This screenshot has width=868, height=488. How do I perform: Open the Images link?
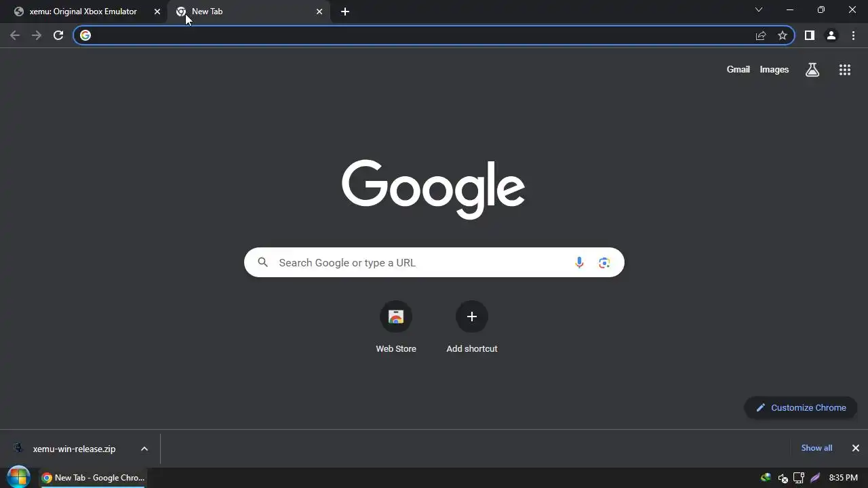[774, 69]
